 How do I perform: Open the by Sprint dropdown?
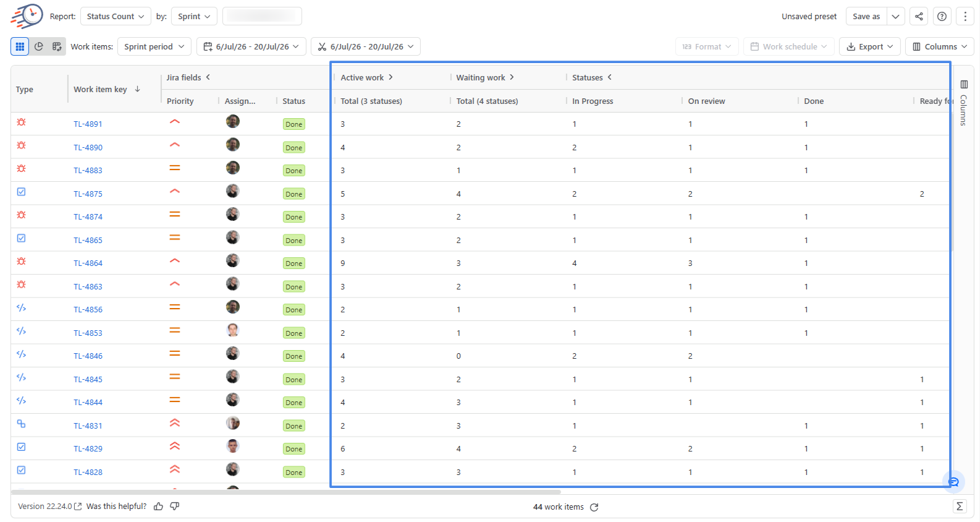coord(194,17)
